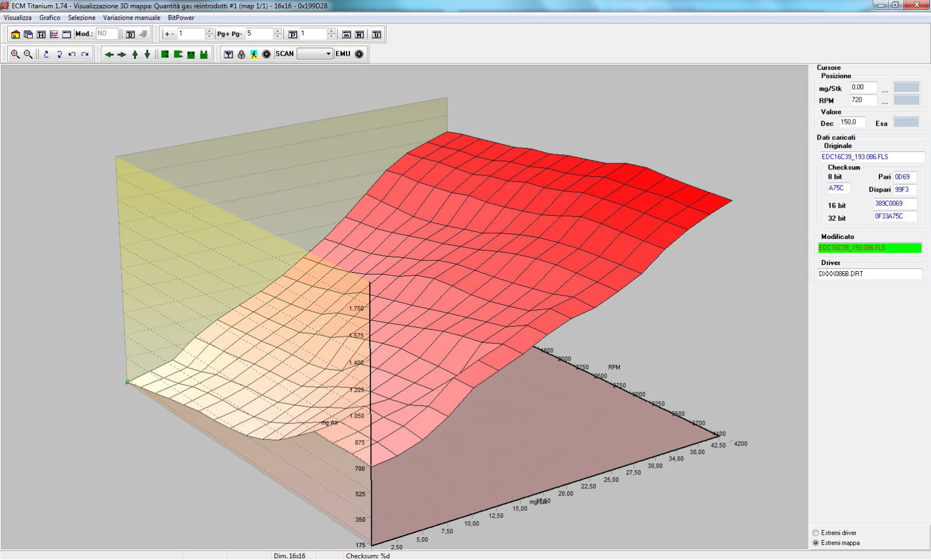
Task: Rotate the map counterclockwise with blue arrow
Action: 72,54
